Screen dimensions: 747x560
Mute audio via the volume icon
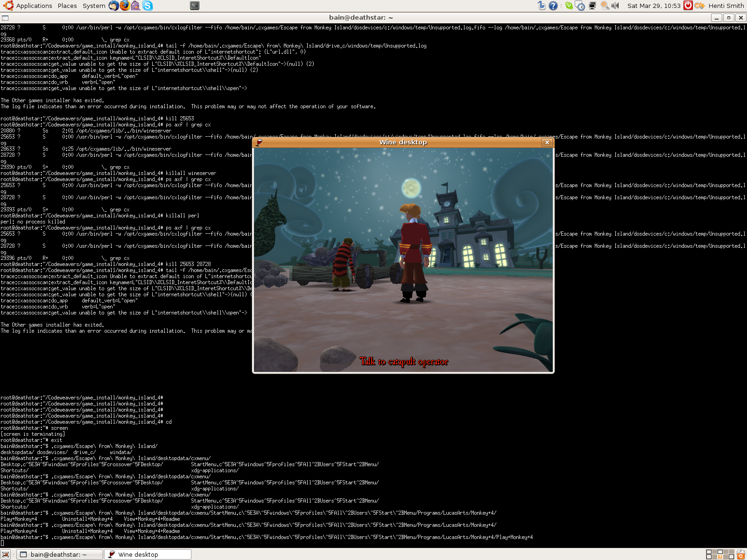[615, 6]
